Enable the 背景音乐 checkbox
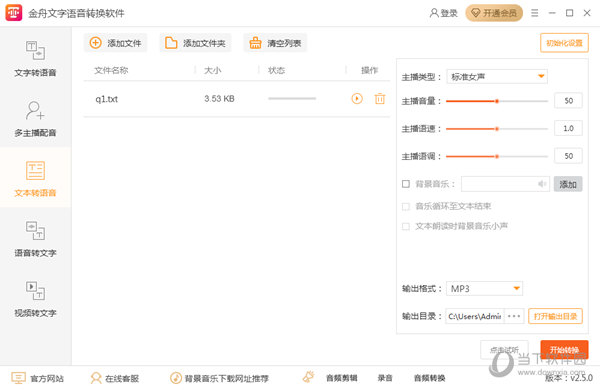This screenshot has width=600, height=390. click(x=406, y=184)
